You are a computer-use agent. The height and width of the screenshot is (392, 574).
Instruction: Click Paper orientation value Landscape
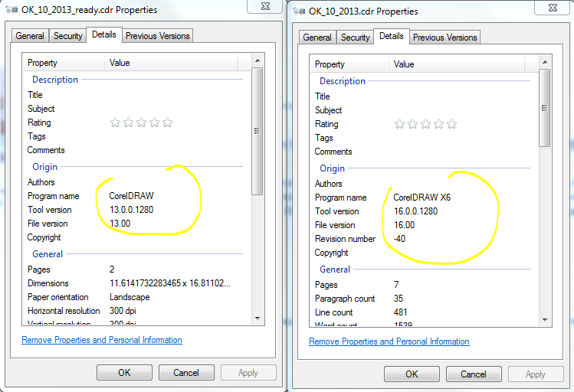click(x=130, y=297)
